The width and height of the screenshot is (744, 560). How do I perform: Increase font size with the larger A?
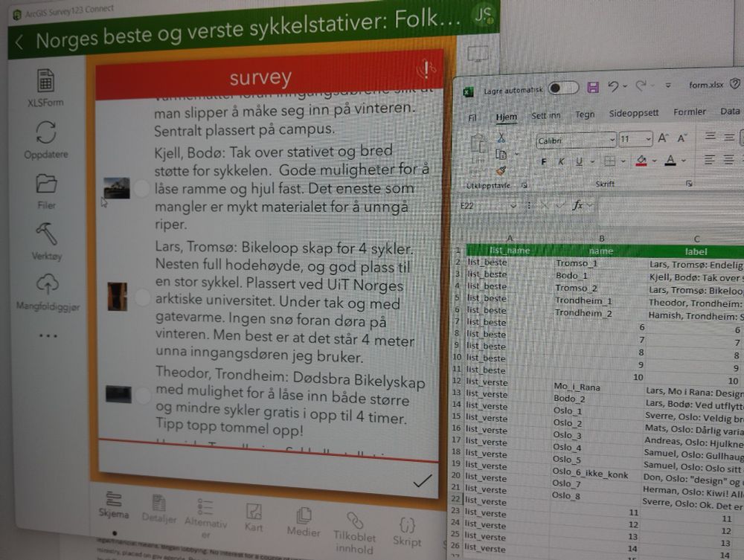[662, 138]
